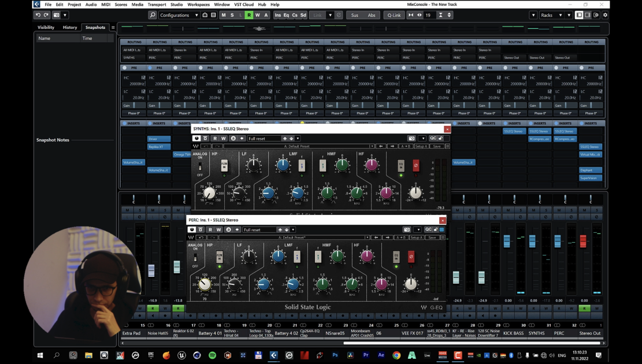Toggle HMF divide by 3 button in SYNTHS SSLEQ

(322, 165)
